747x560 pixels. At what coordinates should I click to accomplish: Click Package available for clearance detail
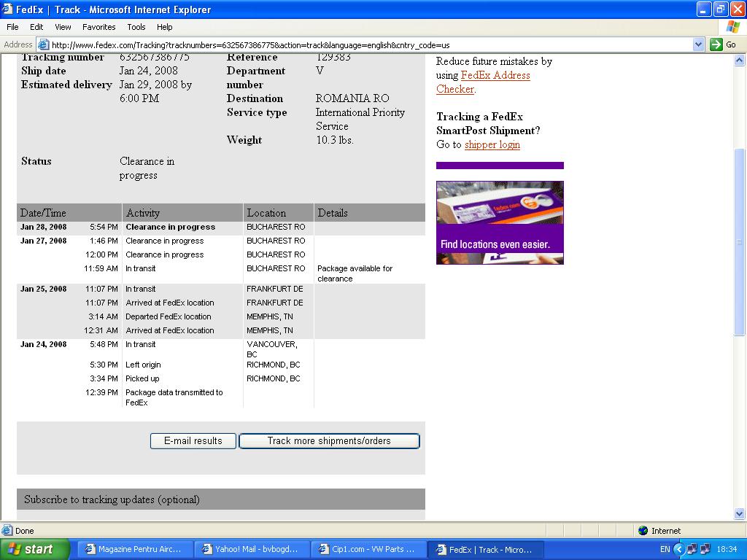(355, 273)
